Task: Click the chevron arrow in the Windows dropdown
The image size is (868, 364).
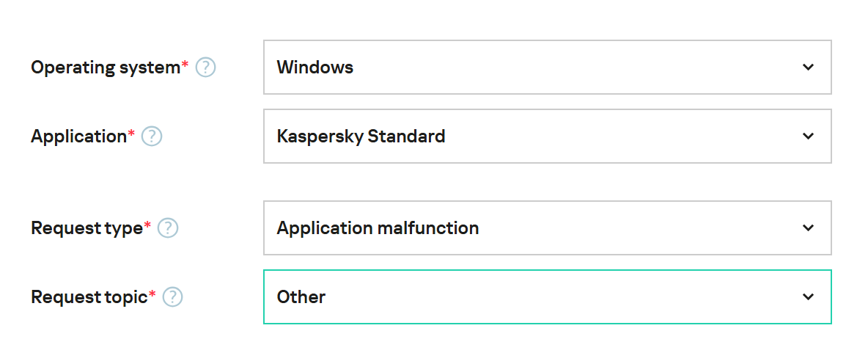Action: tap(808, 68)
